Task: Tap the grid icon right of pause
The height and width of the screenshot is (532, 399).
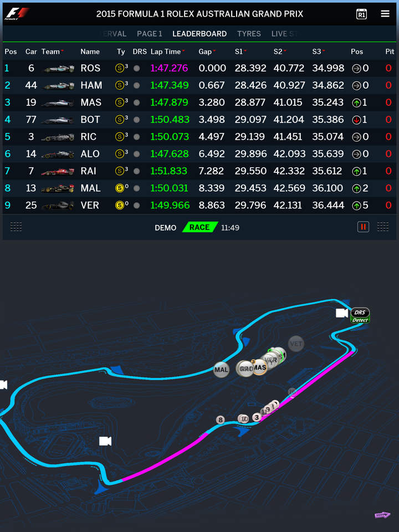Action: (x=382, y=227)
